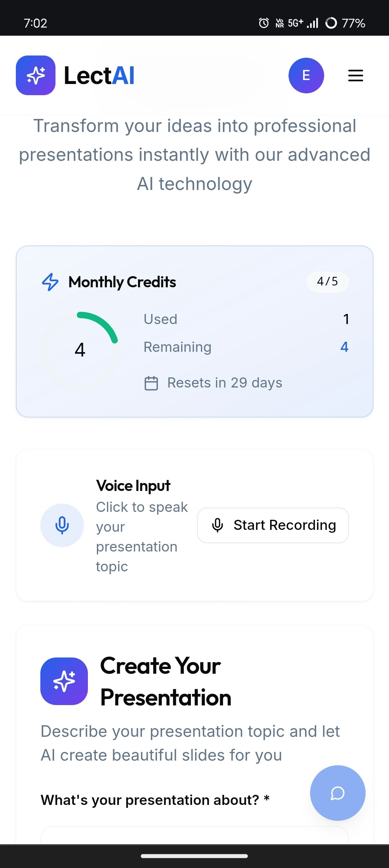Tap the Monthly Credits lightning bolt icon
Viewport: 389px width, 868px height.
coord(50,282)
